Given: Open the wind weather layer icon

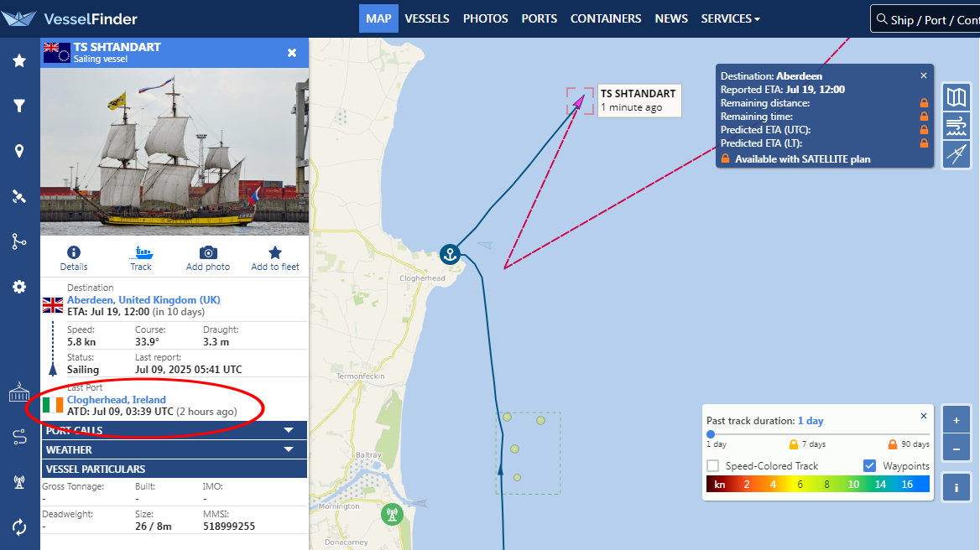Looking at the screenshot, I should pos(956,126).
